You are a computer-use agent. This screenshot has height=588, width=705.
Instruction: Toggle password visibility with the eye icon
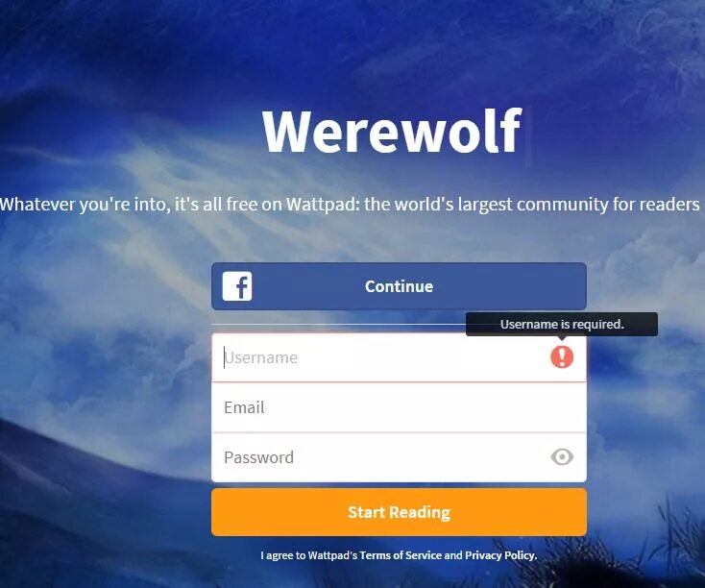click(562, 457)
